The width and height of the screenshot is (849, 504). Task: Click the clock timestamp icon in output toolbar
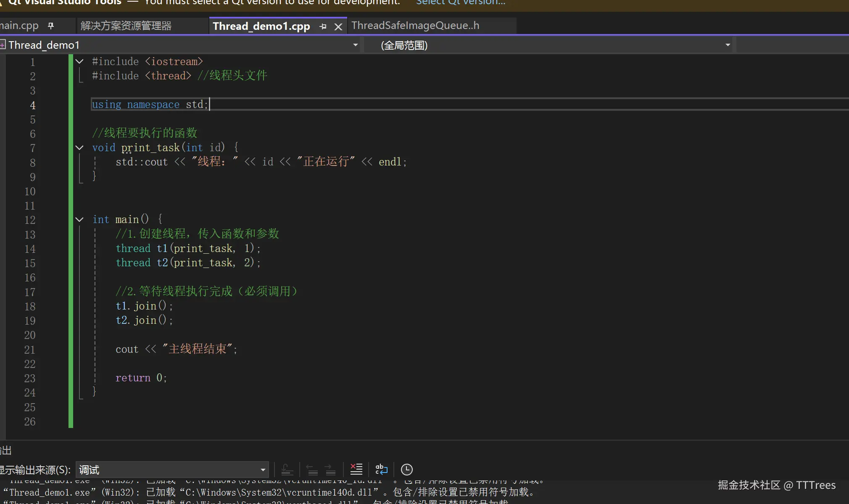406,469
